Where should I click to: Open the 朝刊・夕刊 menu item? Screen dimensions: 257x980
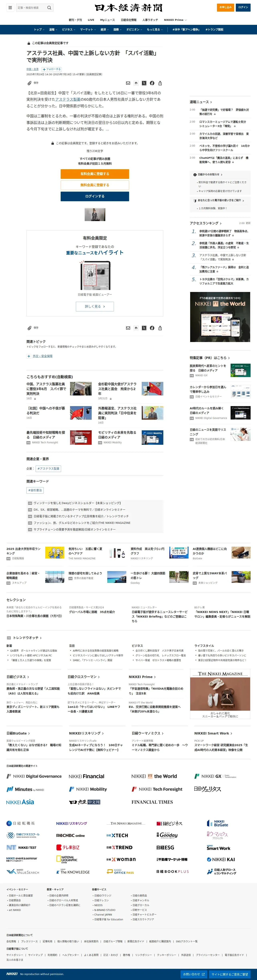click(x=75, y=20)
